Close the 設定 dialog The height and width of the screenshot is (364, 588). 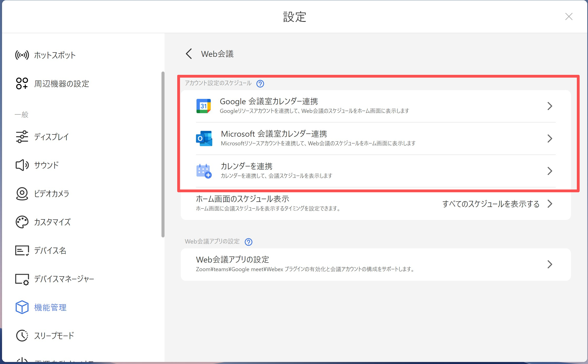569,17
